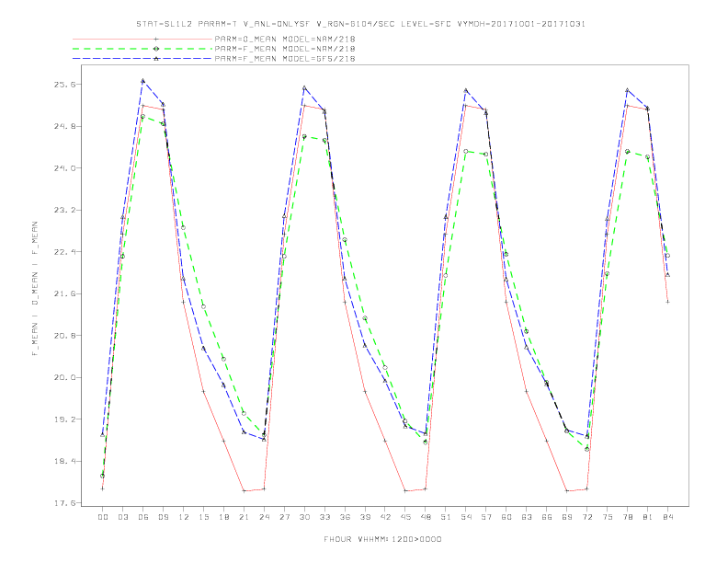Click x-axis tick label 03
This screenshot has width=728, height=563.
(x=122, y=517)
